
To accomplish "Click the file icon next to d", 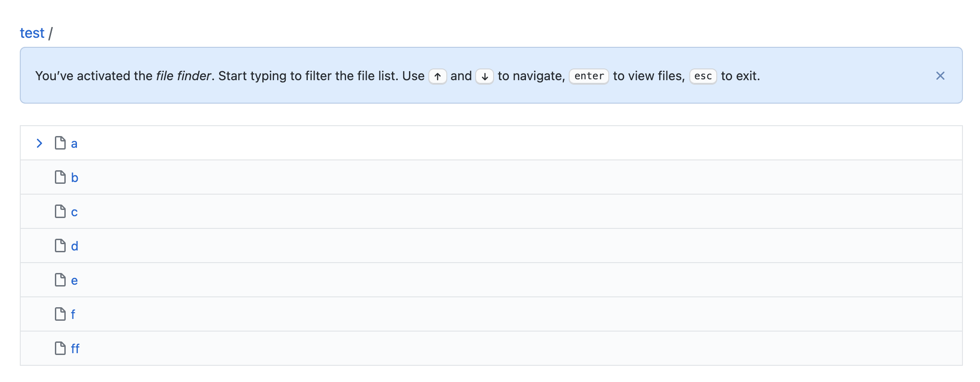I will pyautogui.click(x=60, y=246).
